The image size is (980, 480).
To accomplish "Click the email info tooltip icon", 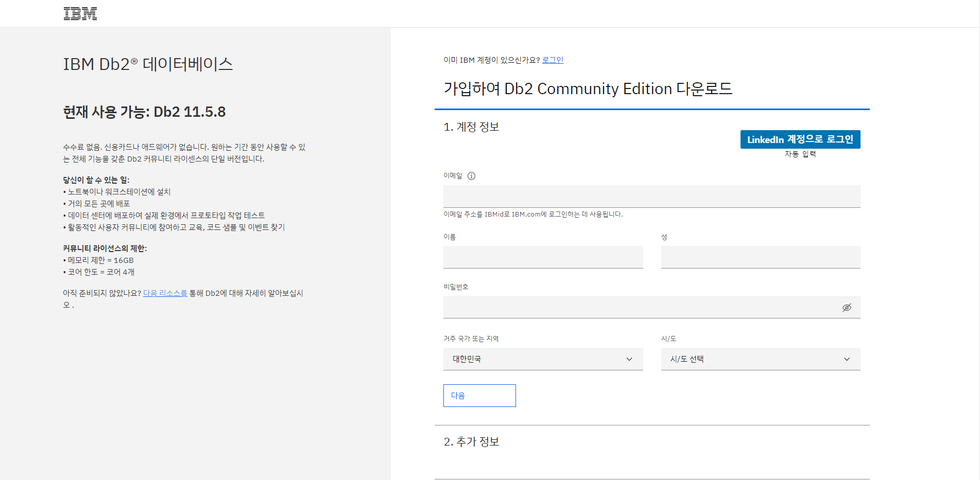I will click(x=471, y=176).
